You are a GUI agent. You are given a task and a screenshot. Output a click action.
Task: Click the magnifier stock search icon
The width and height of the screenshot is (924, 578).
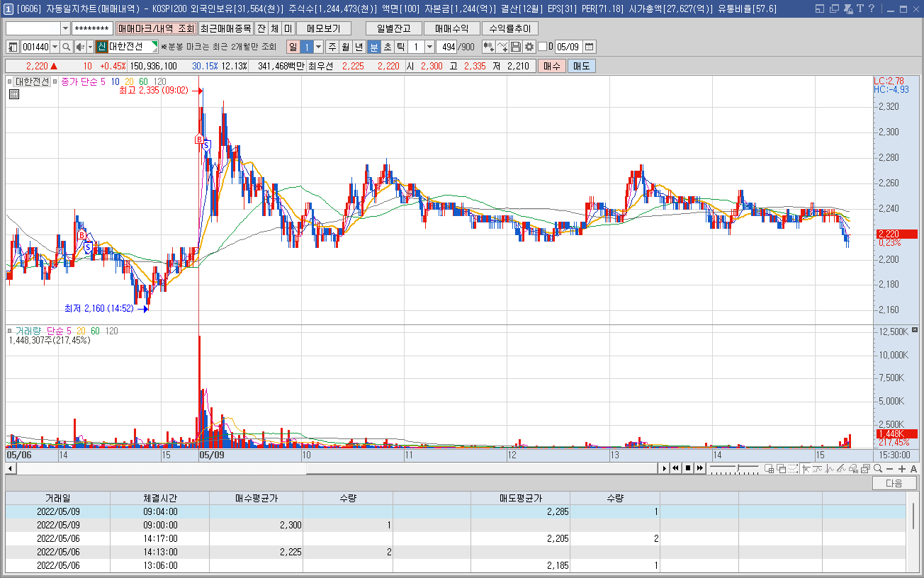pyautogui.click(x=66, y=47)
